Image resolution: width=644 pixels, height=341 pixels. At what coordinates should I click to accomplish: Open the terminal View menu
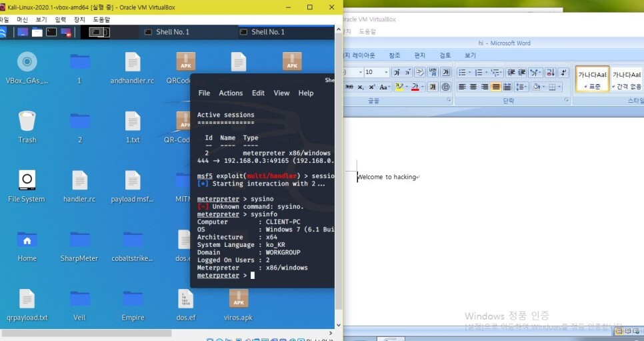click(281, 93)
